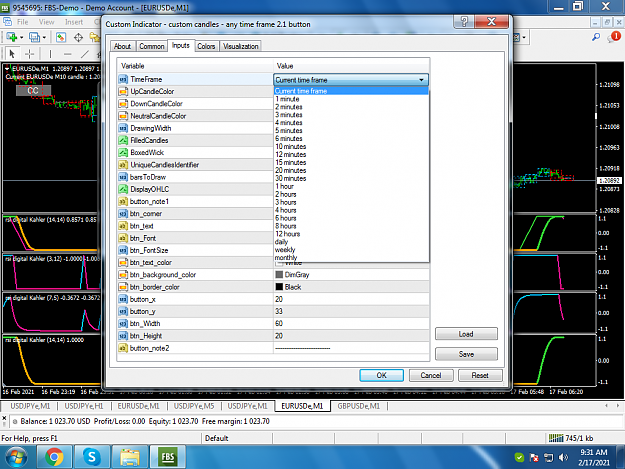Select the DisplayOHLC variable row
The width and height of the screenshot is (625, 469).
coord(195,189)
